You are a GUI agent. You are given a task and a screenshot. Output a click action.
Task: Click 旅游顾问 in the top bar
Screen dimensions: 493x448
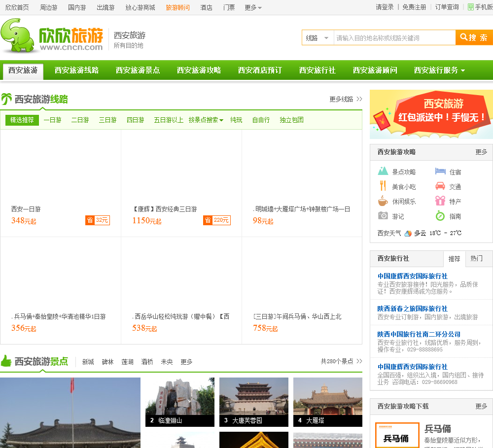click(x=177, y=7)
